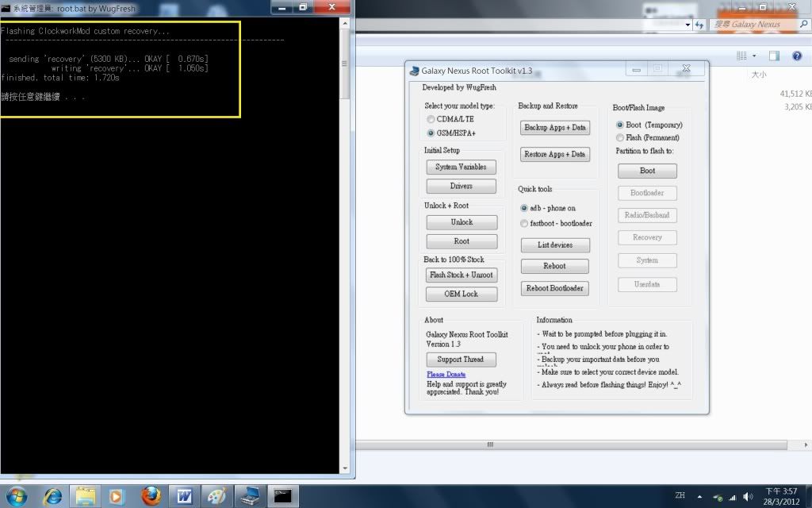Open Windows Explorer folder icon in taskbar
The width and height of the screenshot is (812, 508).
point(85,497)
